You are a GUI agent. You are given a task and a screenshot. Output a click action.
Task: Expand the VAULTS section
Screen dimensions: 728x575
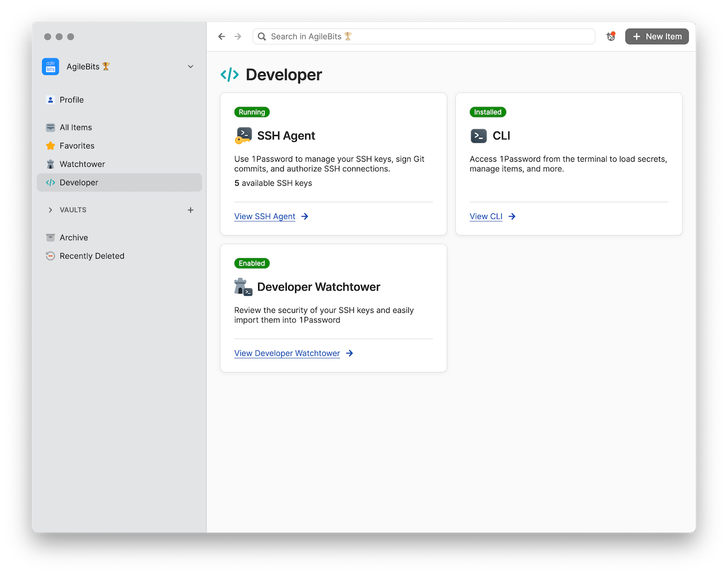point(50,210)
